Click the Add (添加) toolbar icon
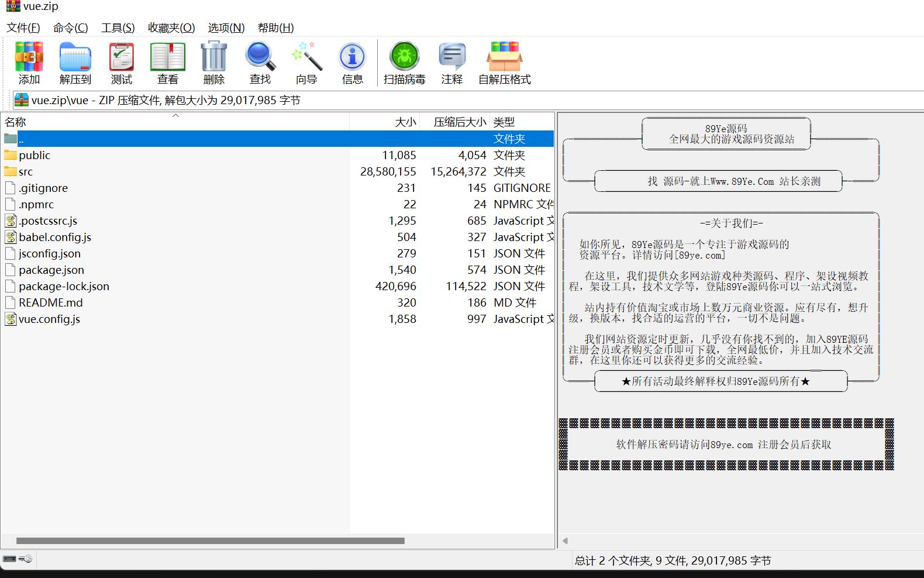The height and width of the screenshot is (578, 924). tap(29, 57)
